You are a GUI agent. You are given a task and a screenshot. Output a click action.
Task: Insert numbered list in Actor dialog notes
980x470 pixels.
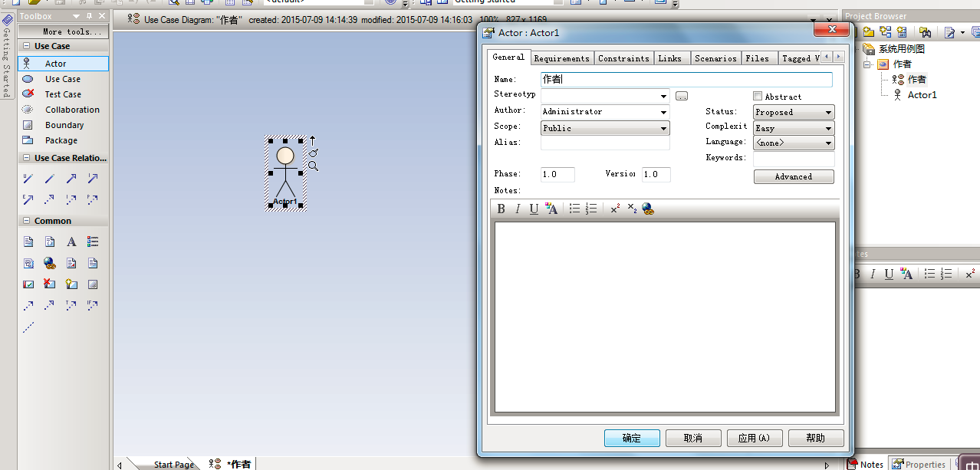[x=591, y=209]
